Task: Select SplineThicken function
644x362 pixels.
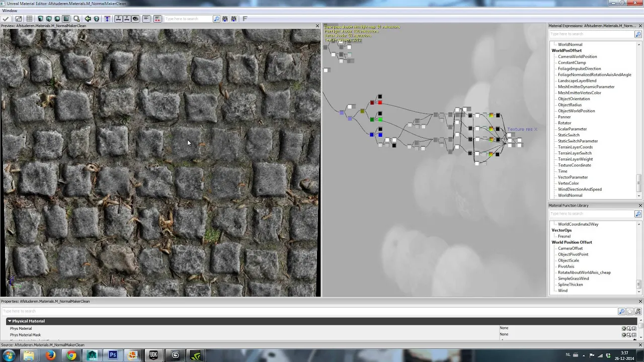Action: [571, 285]
